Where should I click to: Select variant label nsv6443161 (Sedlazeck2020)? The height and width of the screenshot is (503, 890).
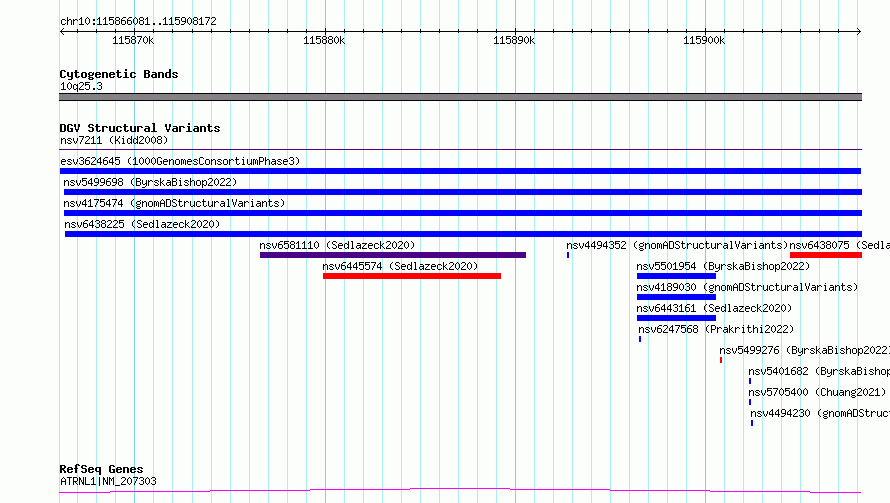714,308
